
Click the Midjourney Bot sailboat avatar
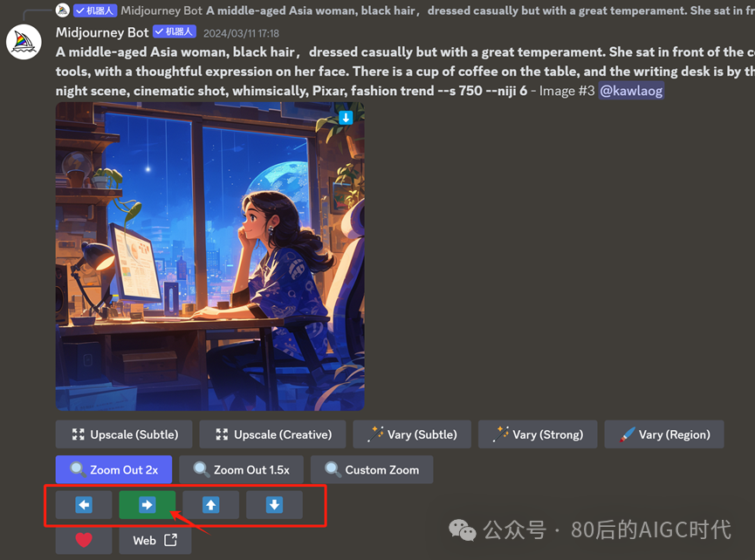coord(24,42)
